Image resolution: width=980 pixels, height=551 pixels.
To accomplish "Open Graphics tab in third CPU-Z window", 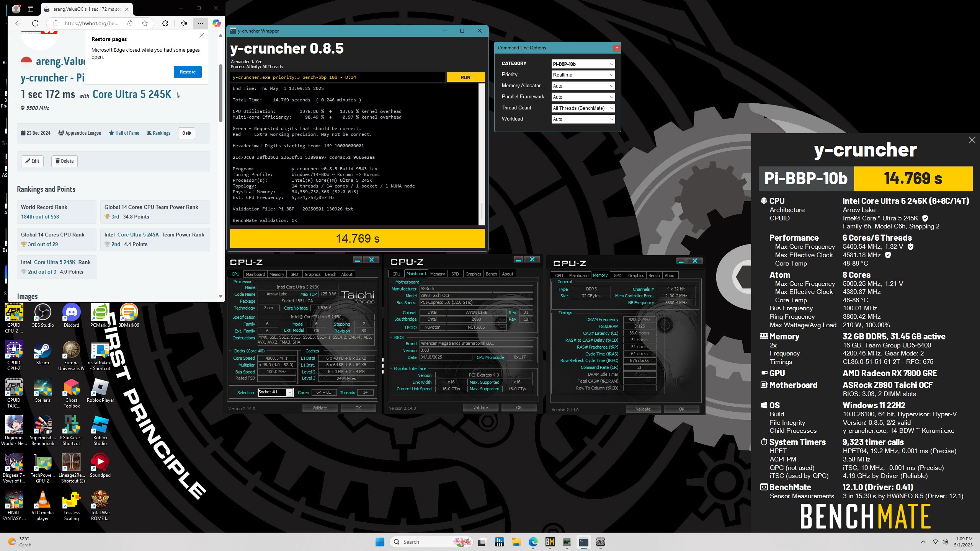I will pyautogui.click(x=636, y=275).
